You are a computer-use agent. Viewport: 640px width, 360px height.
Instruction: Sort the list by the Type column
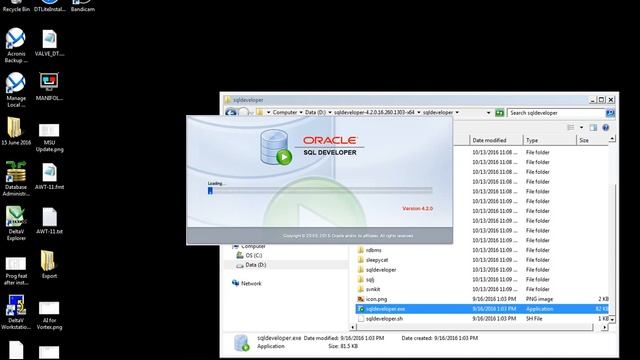point(549,140)
